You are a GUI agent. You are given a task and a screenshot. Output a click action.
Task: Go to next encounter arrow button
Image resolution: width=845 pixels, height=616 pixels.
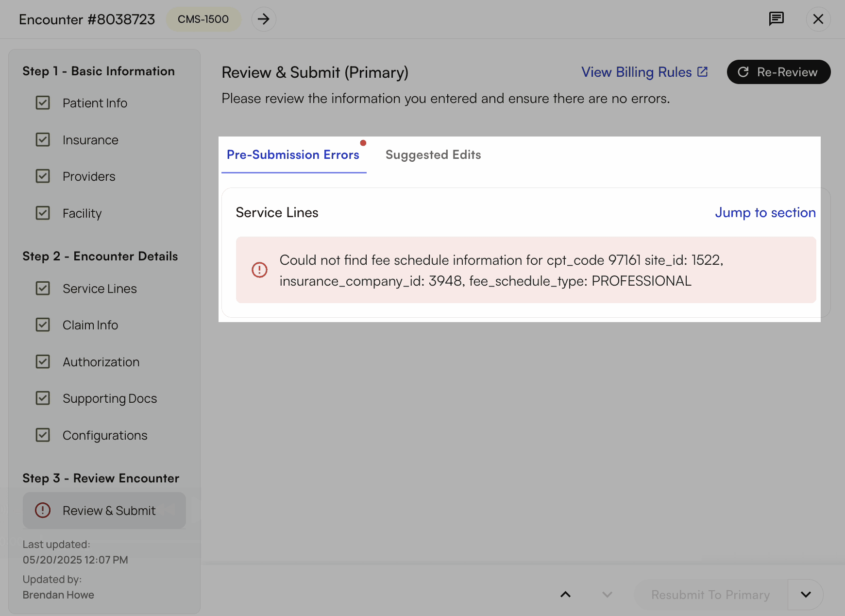click(x=264, y=19)
